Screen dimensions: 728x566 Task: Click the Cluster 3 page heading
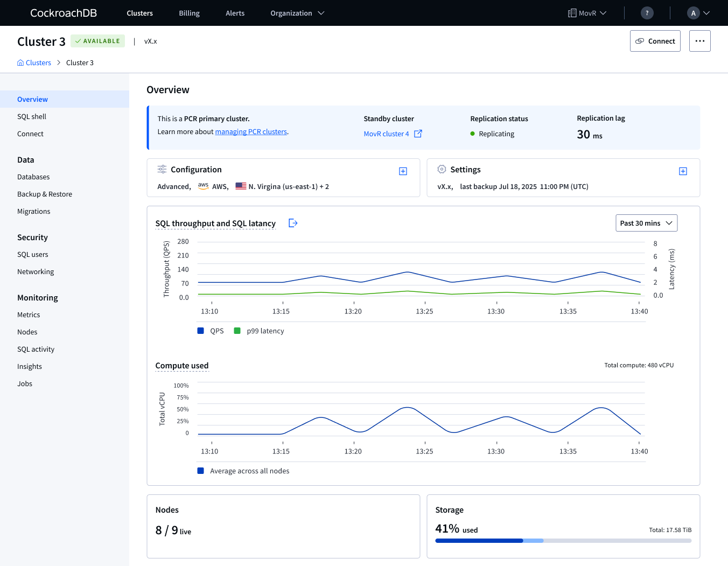[x=41, y=41]
